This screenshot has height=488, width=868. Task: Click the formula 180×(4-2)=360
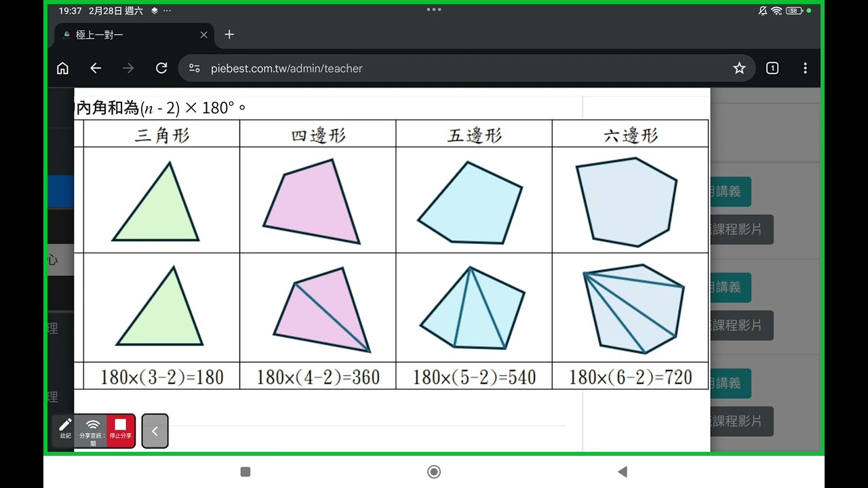(318, 377)
